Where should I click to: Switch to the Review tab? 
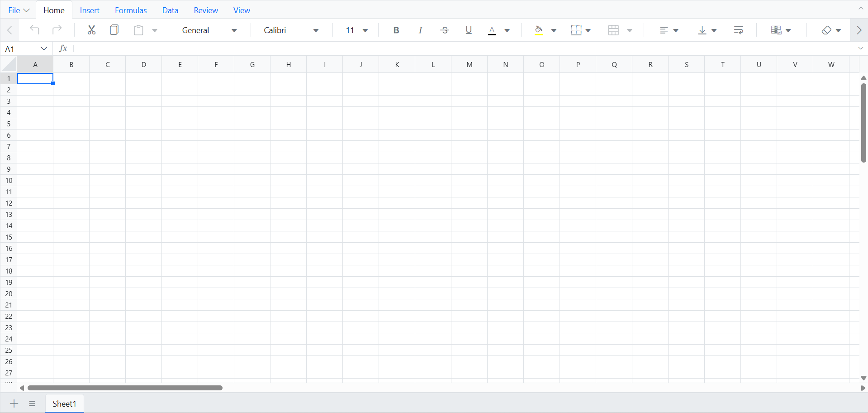click(x=206, y=10)
